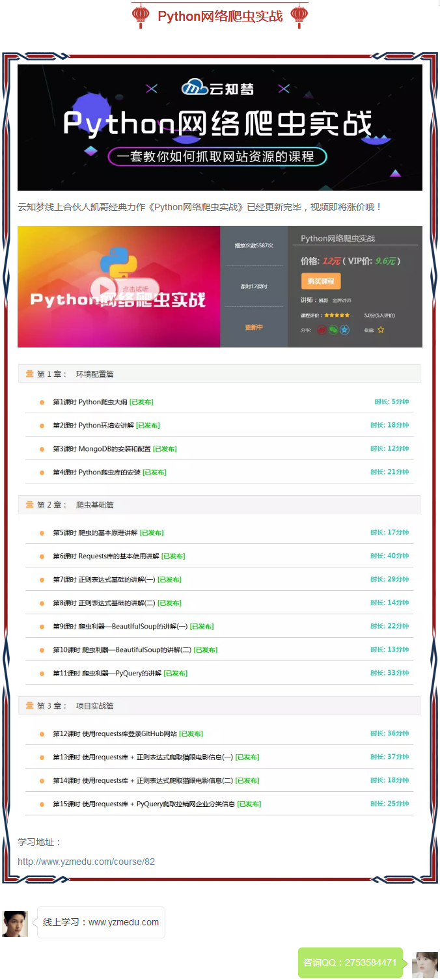Click the red Python网络爬虫实战 page title
The height and width of the screenshot is (980, 440).
click(220, 16)
